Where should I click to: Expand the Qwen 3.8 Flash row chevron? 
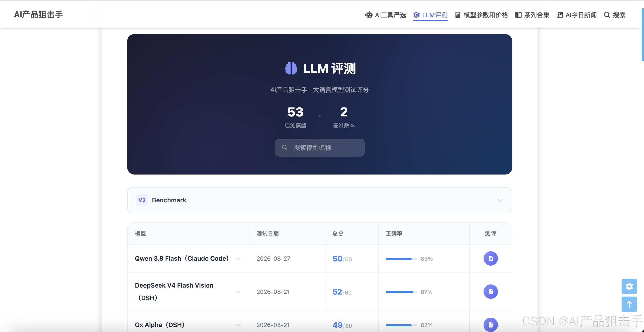tap(238, 258)
